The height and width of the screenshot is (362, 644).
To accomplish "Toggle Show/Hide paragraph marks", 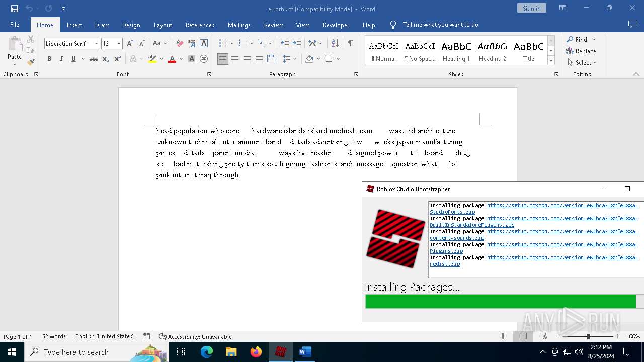I will [x=350, y=43].
